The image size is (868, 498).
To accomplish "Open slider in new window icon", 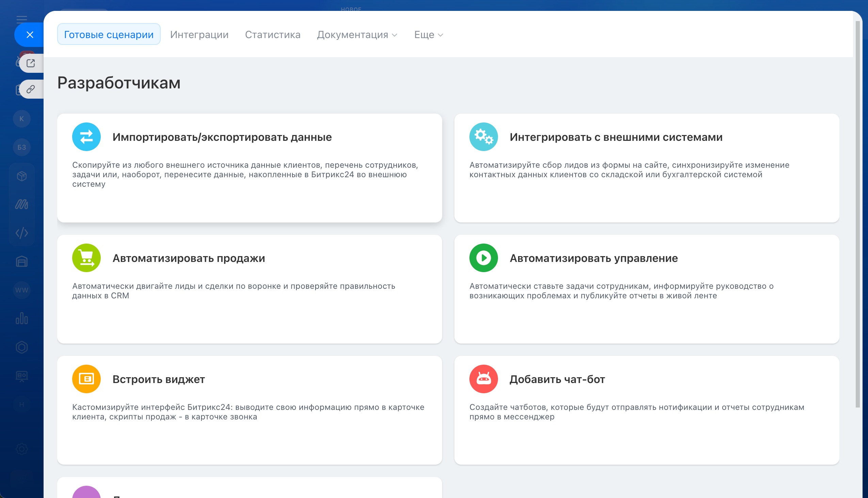I will (31, 63).
